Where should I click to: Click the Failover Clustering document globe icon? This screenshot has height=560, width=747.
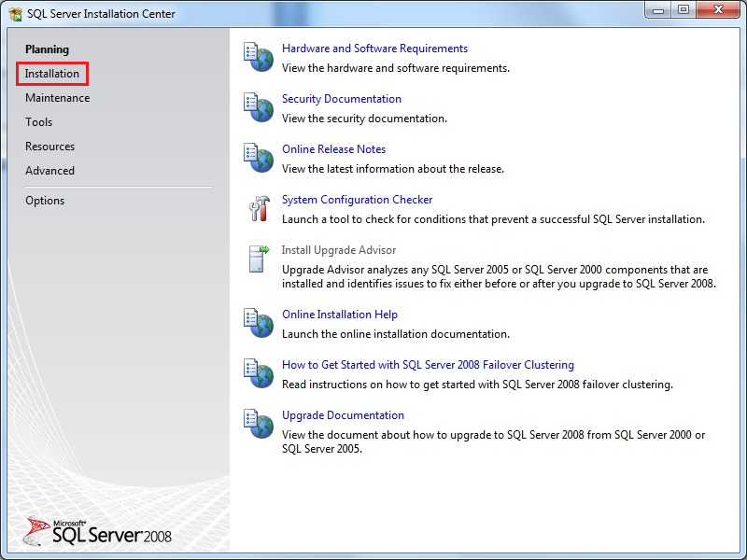tap(259, 373)
